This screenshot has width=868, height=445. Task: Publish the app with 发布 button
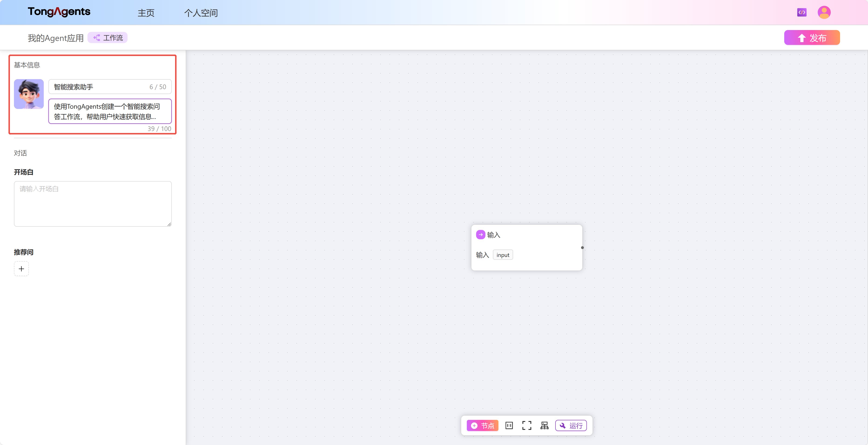812,38
